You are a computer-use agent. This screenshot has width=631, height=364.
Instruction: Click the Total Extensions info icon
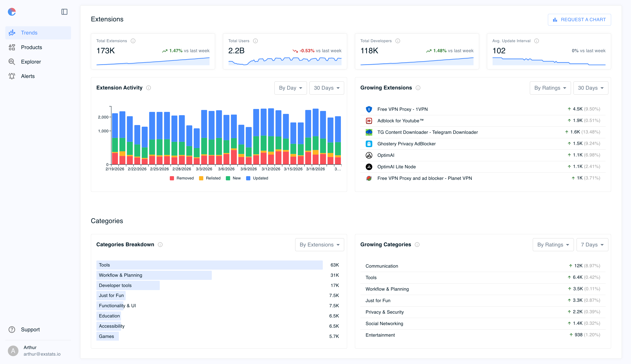coord(133,41)
